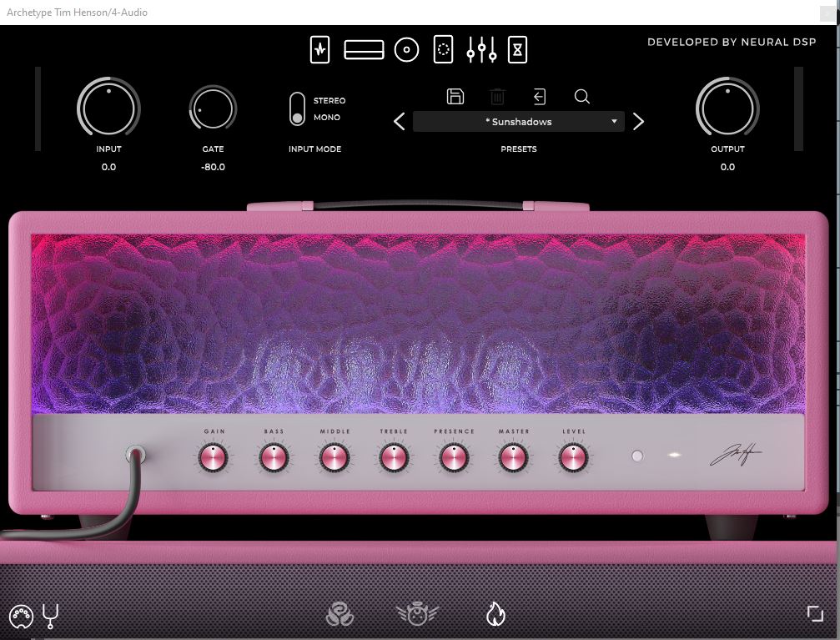Select the flame amp model icon
The image size is (840, 640).
495,614
